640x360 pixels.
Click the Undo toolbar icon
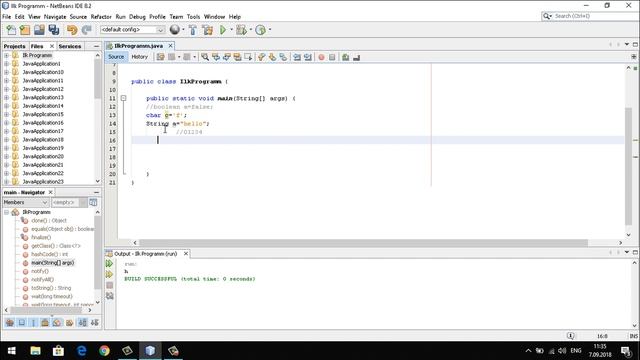pos(72,30)
